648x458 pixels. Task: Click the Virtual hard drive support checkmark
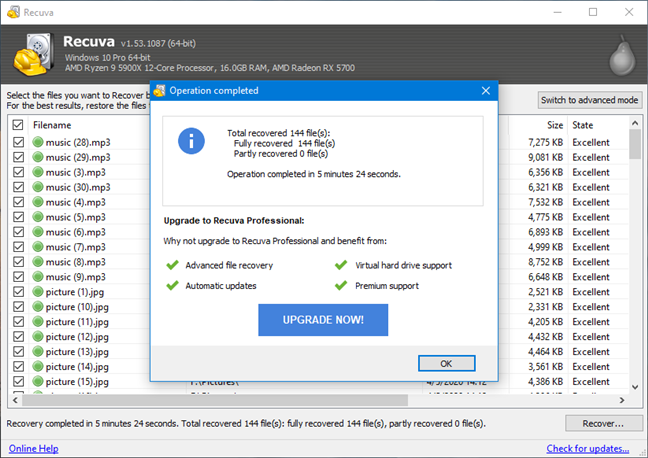(342, 266)
